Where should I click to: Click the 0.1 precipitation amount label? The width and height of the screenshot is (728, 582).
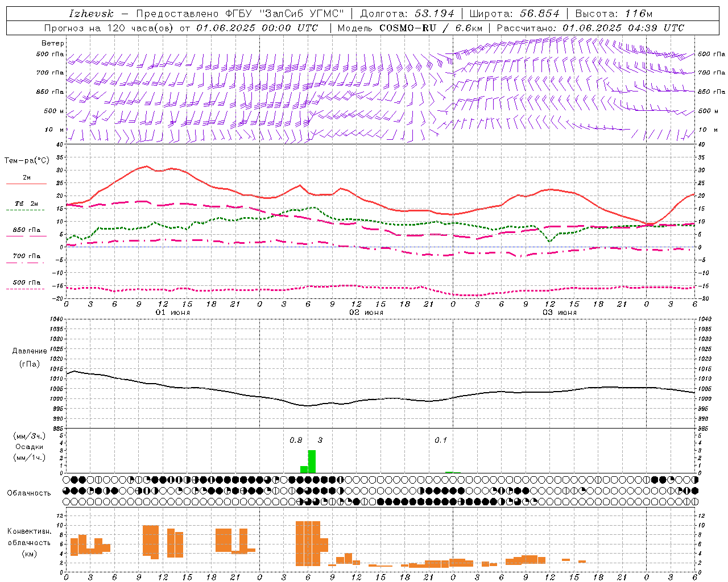click(441, 440)
